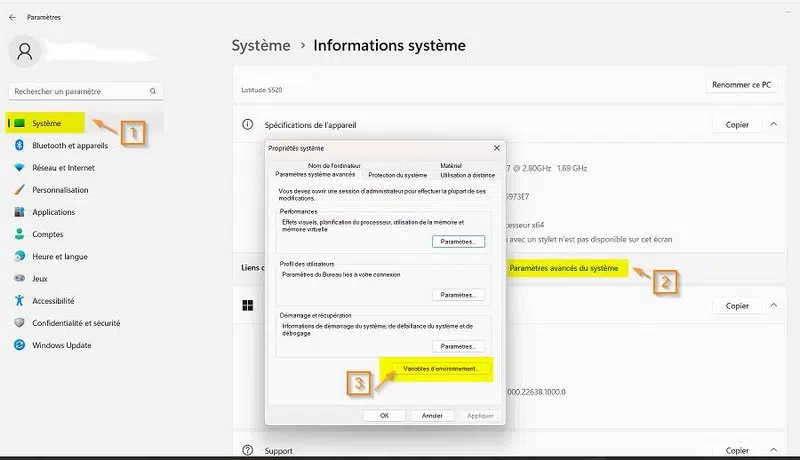The width and height of the screenshot is (800, 460).
Task: Click the Comptes person icon
Action: pyautogui.click(x=19, y=234)
